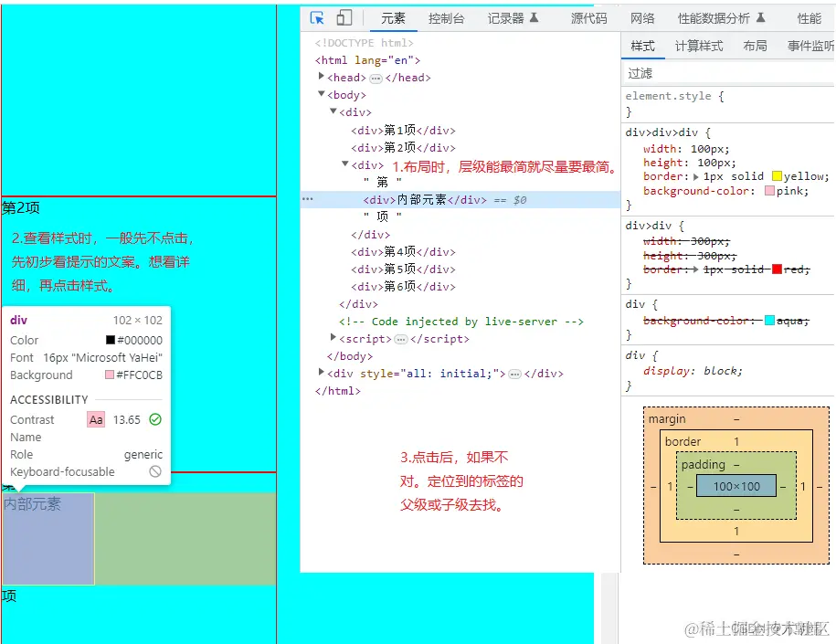Select the <div>第1项</div> node

point(403,131)
